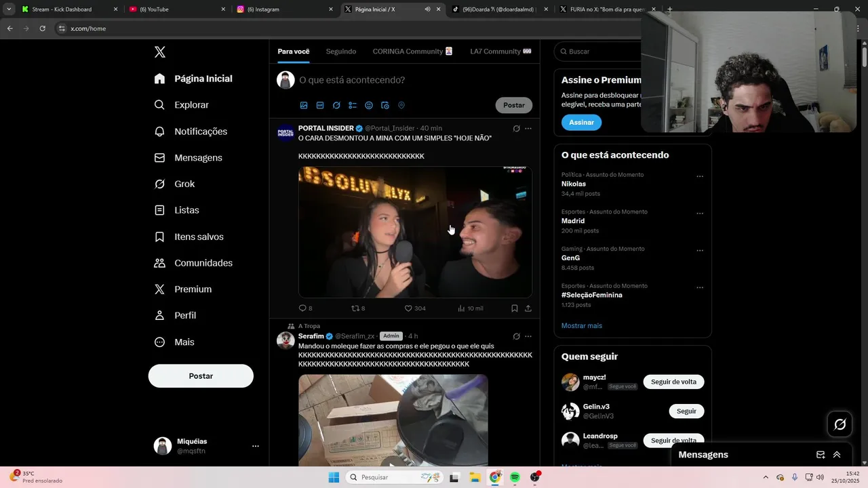View analytics of PORTAL INSIDER post
The image size is (868, 488).
tap(470, 308)
